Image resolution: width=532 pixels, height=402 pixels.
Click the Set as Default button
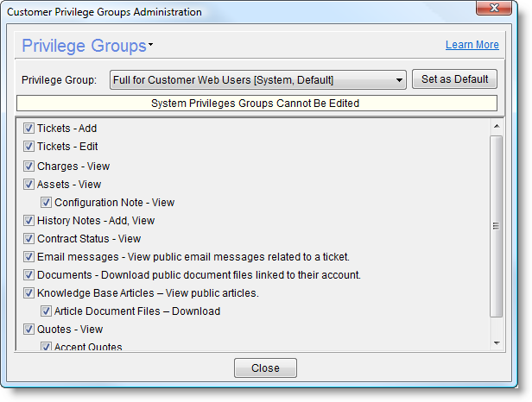(454, 79)
